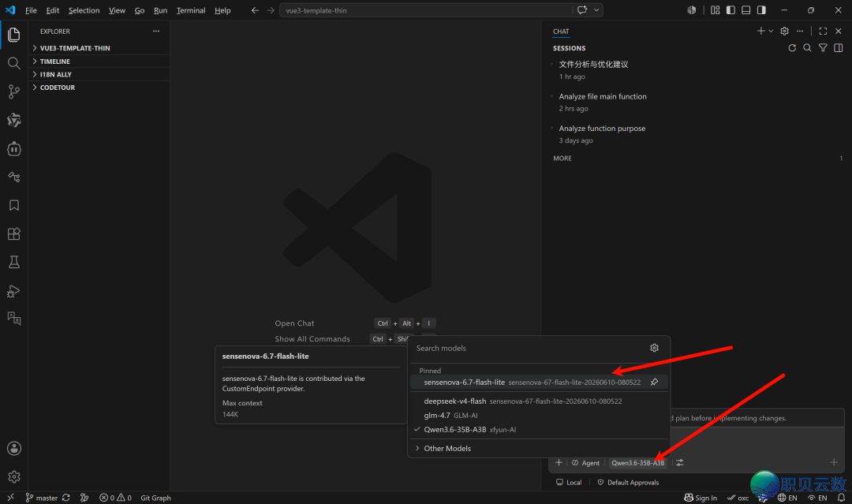The image size is (852, 504).
Task: Open the Selection menu
Action: (84, 10)
